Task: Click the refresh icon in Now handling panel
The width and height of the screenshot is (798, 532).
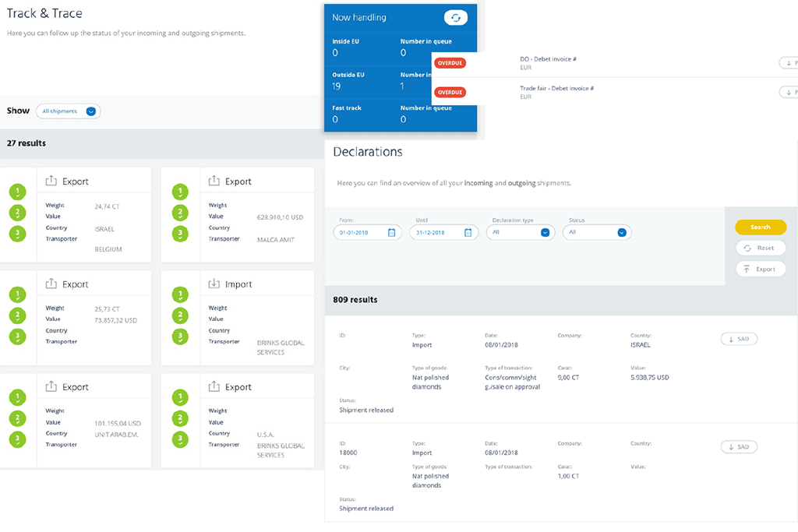Action: [455, 18]
